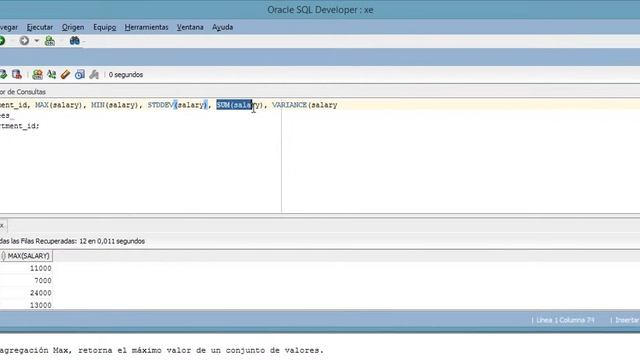The height and width of the screenshot is (360, 640).
Task: Select the result cell 13000
Action: point(26,305)
